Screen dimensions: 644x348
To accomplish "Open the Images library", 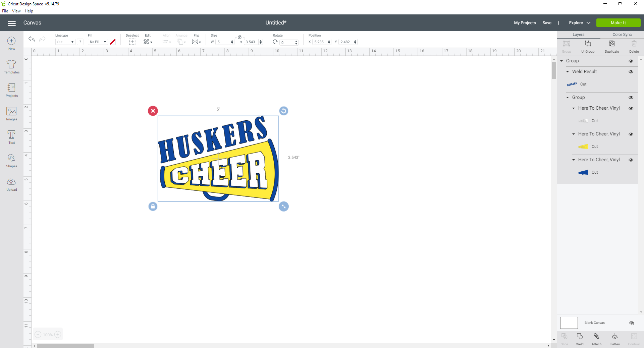I will point(11,114).
